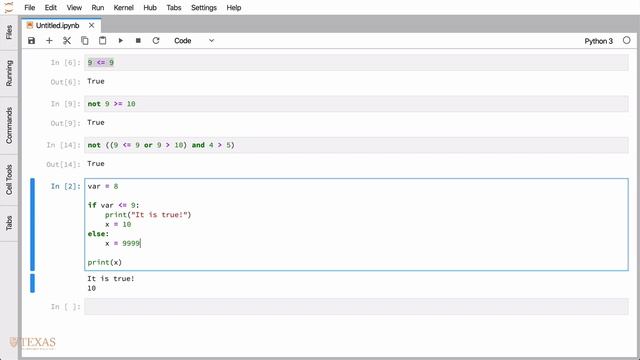This screenshot has width=640, height=360.
Task: Click the Out[14] True output
Action: coord(96,164)
